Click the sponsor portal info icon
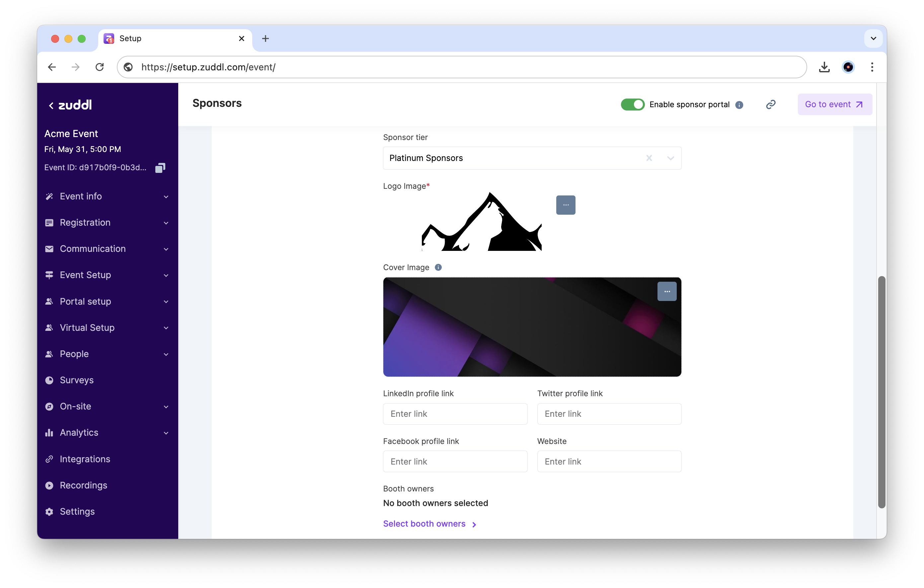Screen dimensions: 924x588 (739, 105)
